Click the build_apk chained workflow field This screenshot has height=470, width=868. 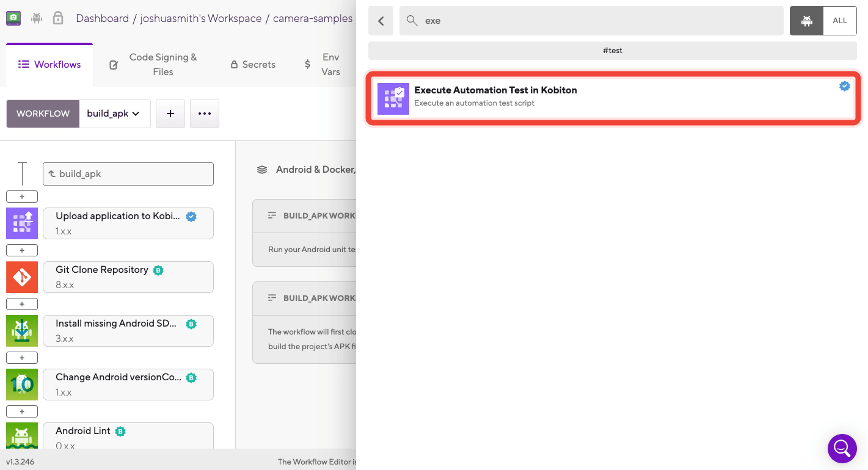pyautogui.click(x=128, y=174)
